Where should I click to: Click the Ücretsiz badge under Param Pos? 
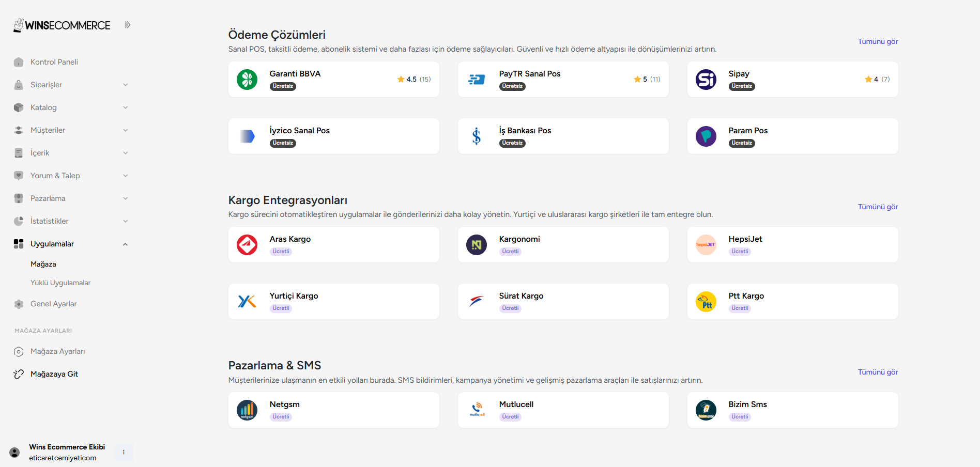click(742, 143)
